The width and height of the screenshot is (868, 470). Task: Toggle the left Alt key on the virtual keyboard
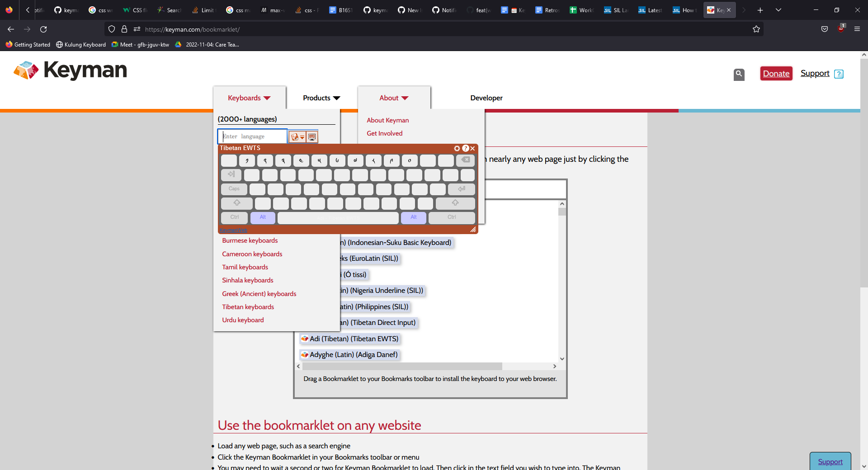[x=263, y=217]
